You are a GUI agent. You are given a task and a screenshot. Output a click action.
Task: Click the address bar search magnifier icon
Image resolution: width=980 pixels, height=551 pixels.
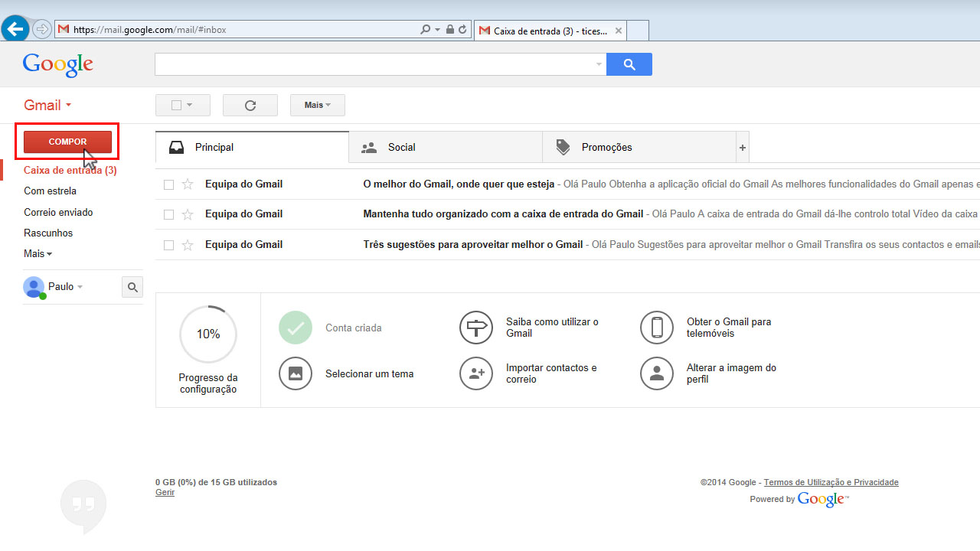(426, 30)
